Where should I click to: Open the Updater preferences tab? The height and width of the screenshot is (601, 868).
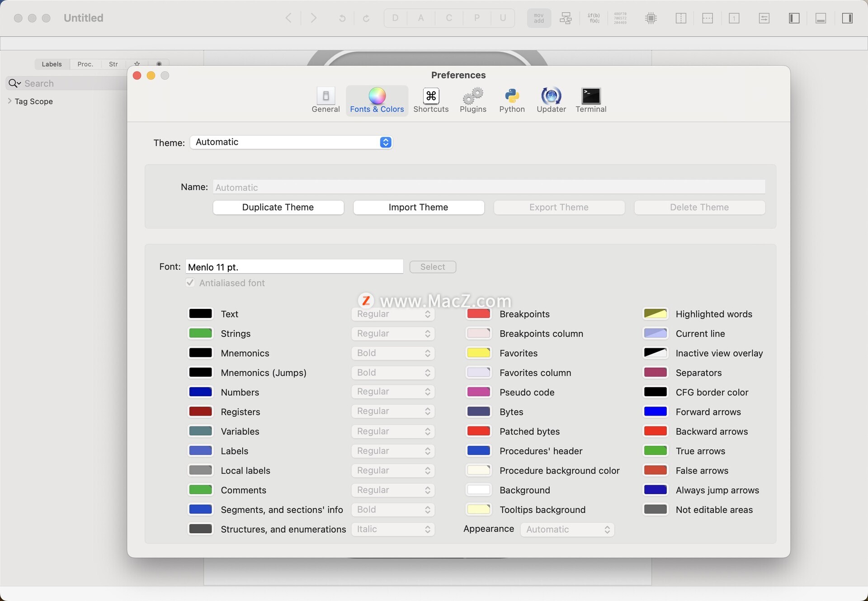(551, 100)
